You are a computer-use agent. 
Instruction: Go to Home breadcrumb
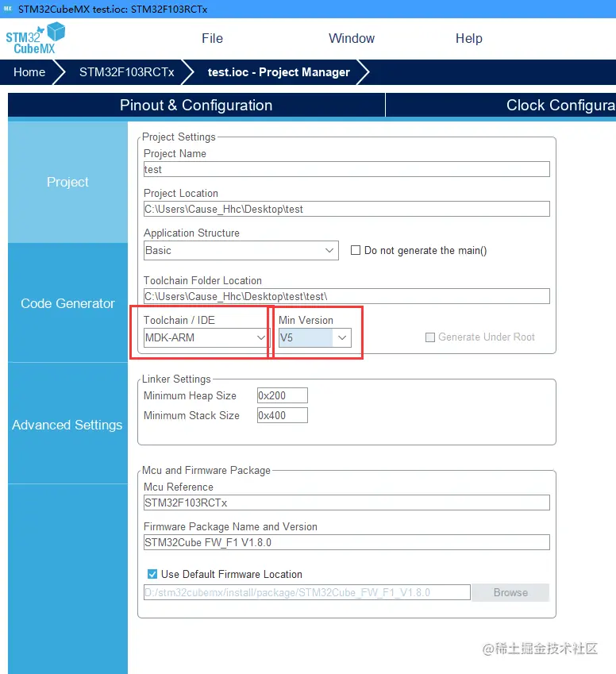pyautogui.click(x=29, y=71)
